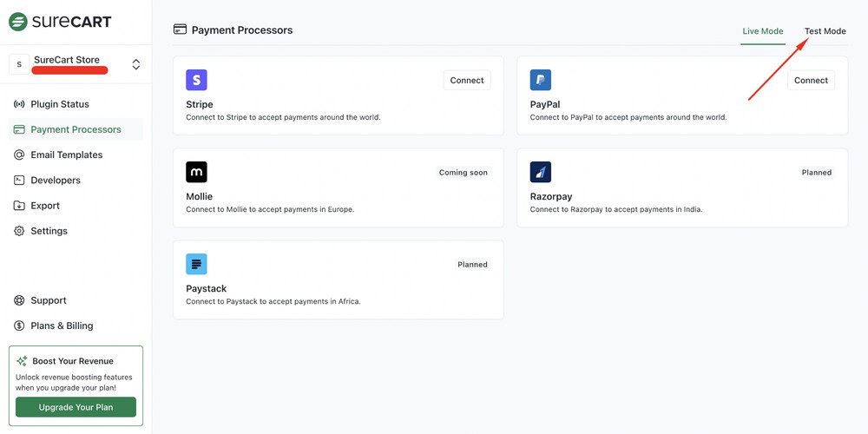The image size is (868, 434).
Task: Click the PayPal logo icon
Action: [x=540, y=80]
